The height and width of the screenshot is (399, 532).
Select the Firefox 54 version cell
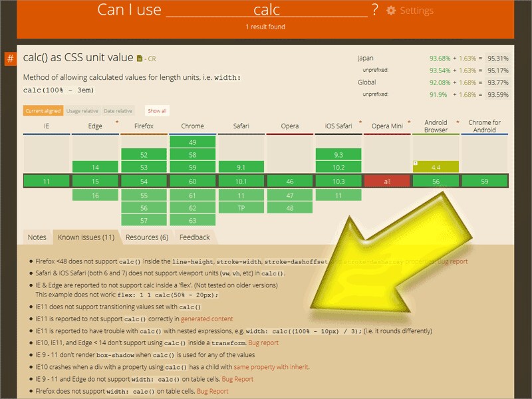144,181
